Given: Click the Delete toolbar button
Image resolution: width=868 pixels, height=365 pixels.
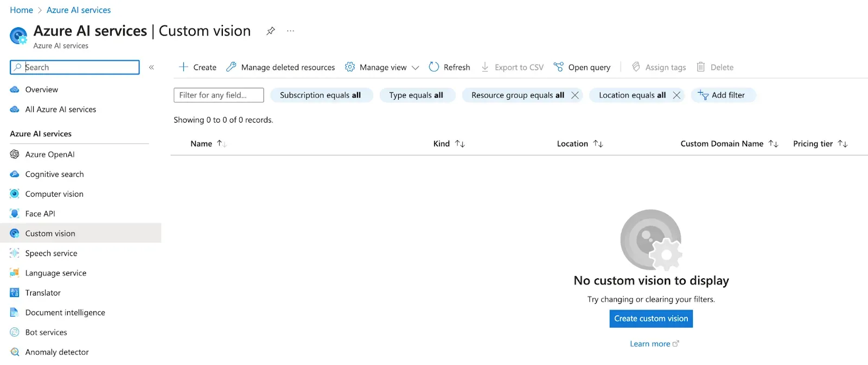Looking at the screenshot, I should (x=715, y=67).
